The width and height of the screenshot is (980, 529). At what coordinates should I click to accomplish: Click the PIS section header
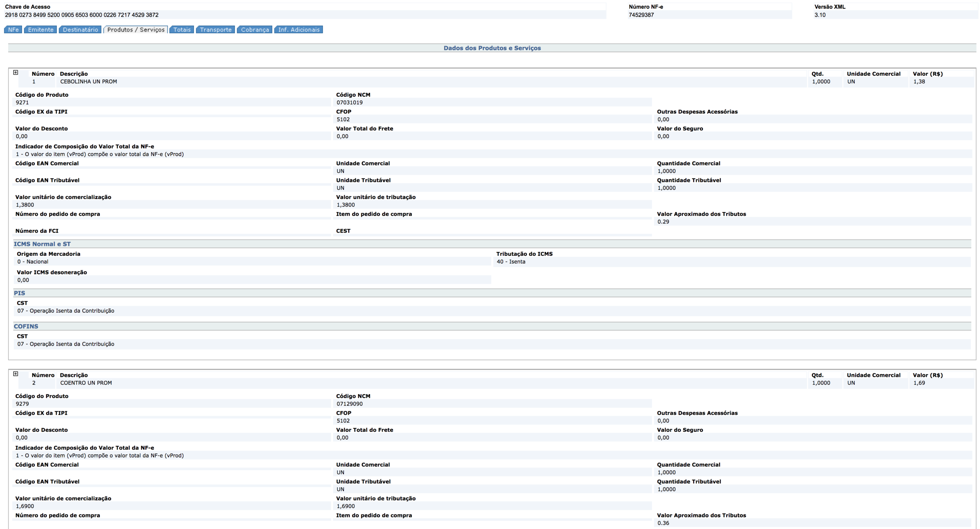pos(20,293)
